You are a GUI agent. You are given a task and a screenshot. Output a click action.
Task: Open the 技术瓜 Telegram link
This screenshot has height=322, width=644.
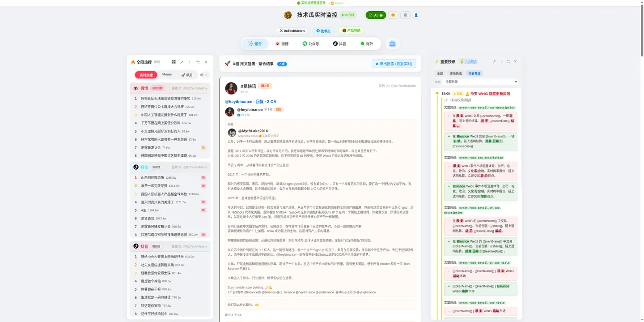pyautogui.click(x=323, y=31)
